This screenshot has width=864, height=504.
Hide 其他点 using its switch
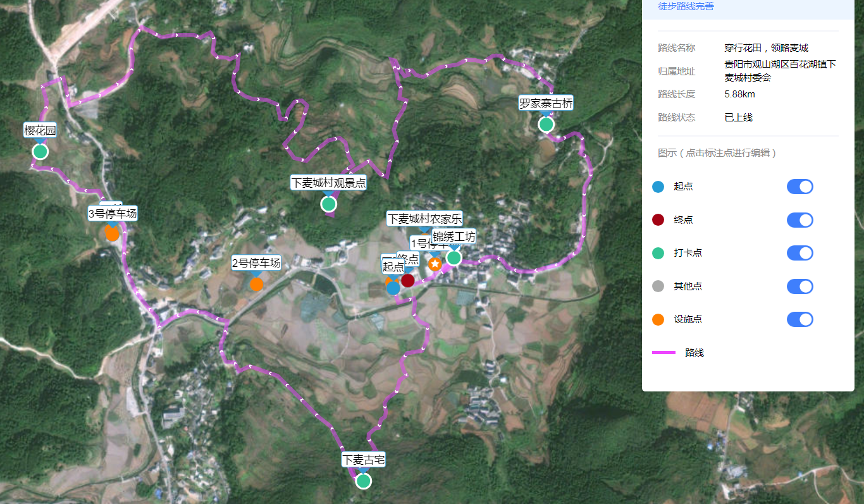pyautogui.click(x=799, y=286)
